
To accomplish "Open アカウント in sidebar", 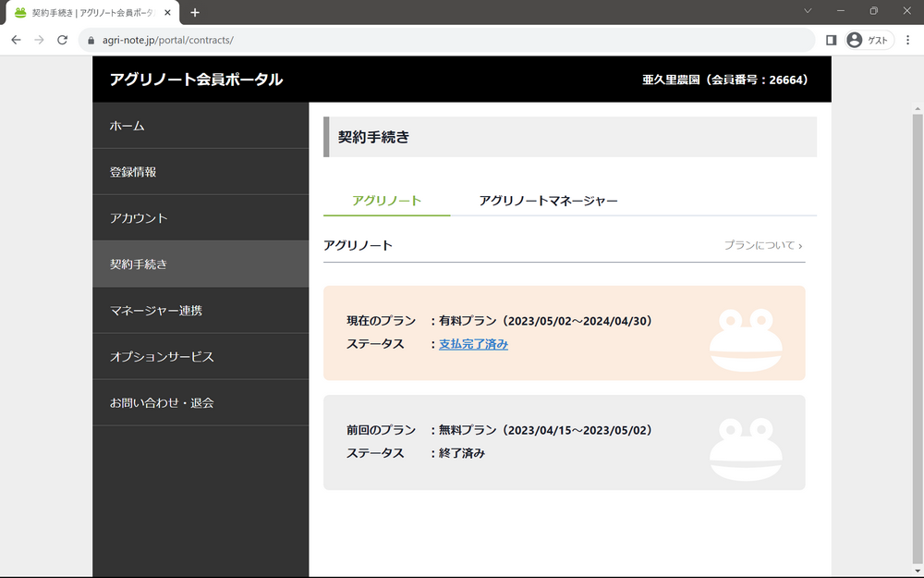I will click(x=201, y=217).
